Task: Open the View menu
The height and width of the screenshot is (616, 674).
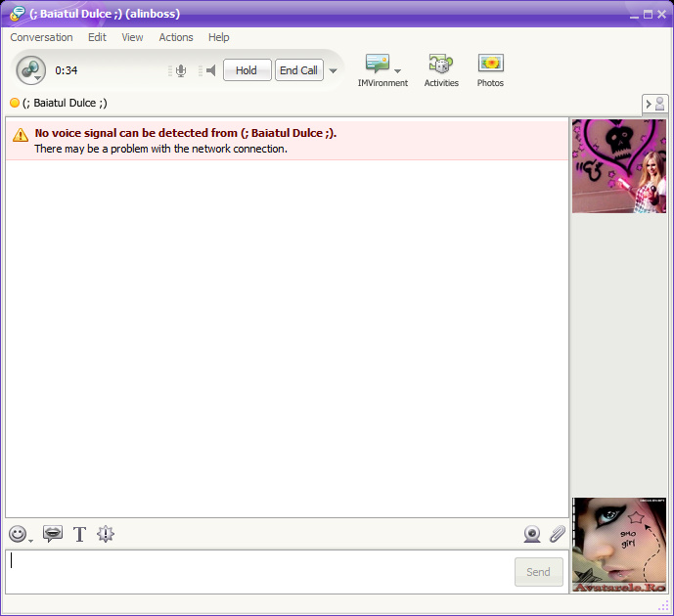Action: tap(132, 37)
